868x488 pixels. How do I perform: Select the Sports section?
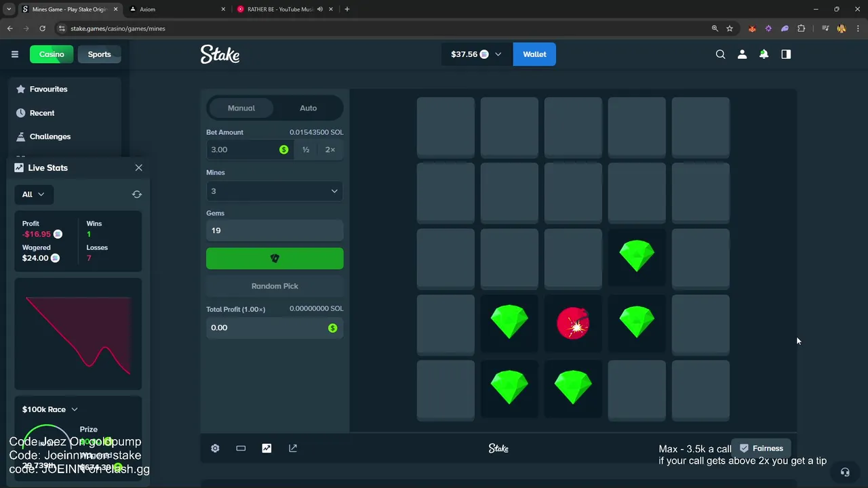pyautogui.click(x=99, y=54)
